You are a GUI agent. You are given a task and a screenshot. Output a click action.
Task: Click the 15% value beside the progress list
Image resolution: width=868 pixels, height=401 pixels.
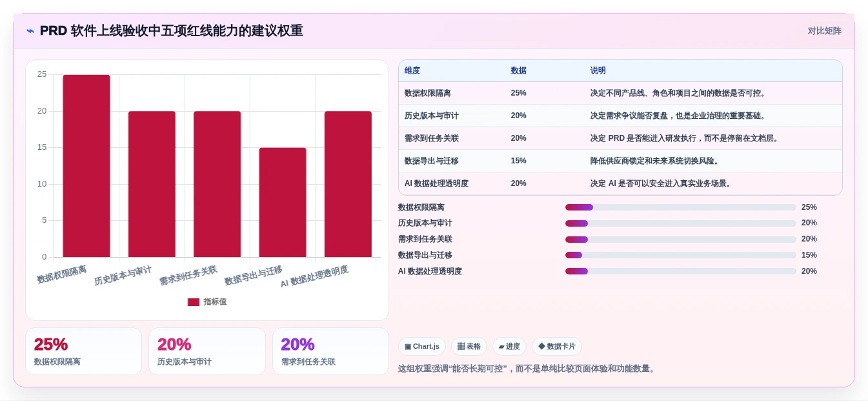(809, 255)
